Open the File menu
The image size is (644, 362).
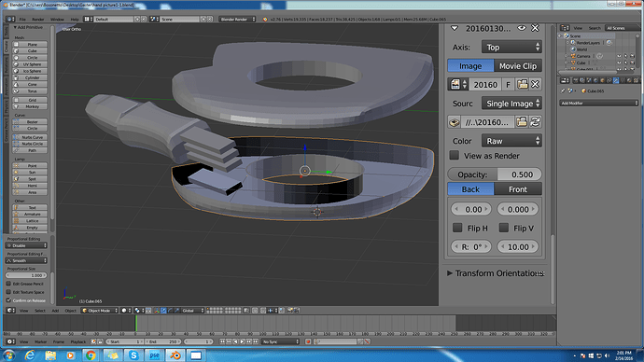[x=22, y=20]
